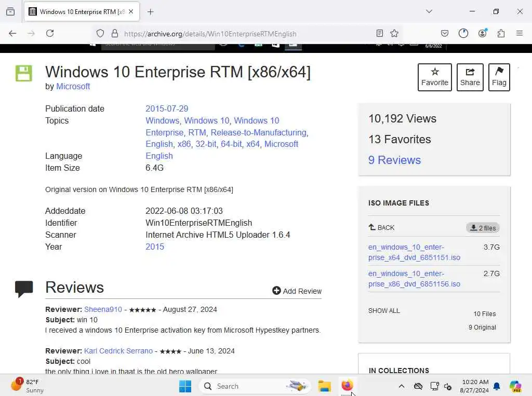This screenshot has width=532, height=396.
Task: Open File Explorer from the taskbar
Action: (x=324, y=386)
